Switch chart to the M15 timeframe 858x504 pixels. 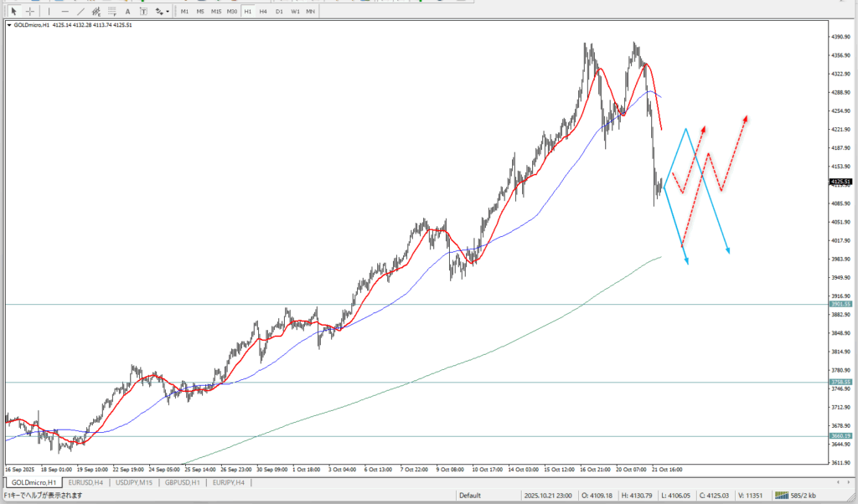pyautogui.click(x=216, y=12)
